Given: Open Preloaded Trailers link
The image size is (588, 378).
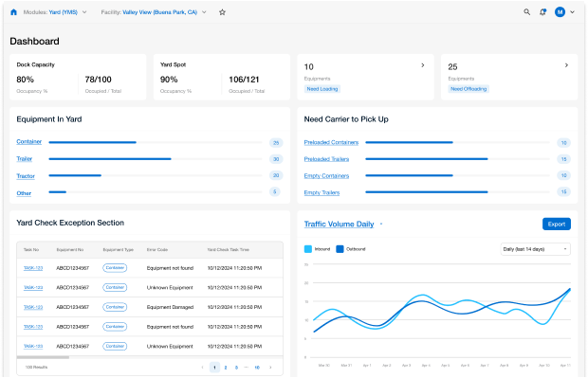Looking at the screenshot, I should [x=326, y=159].
